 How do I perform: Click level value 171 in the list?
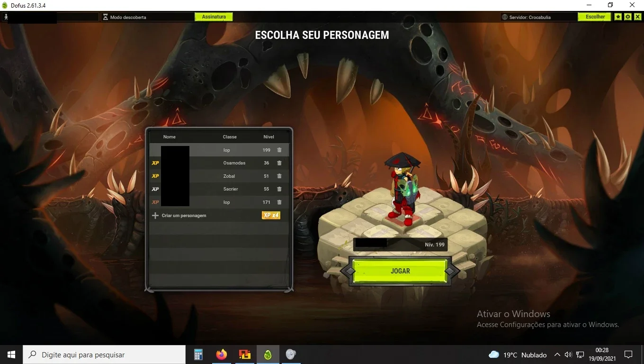coord(267,202)
